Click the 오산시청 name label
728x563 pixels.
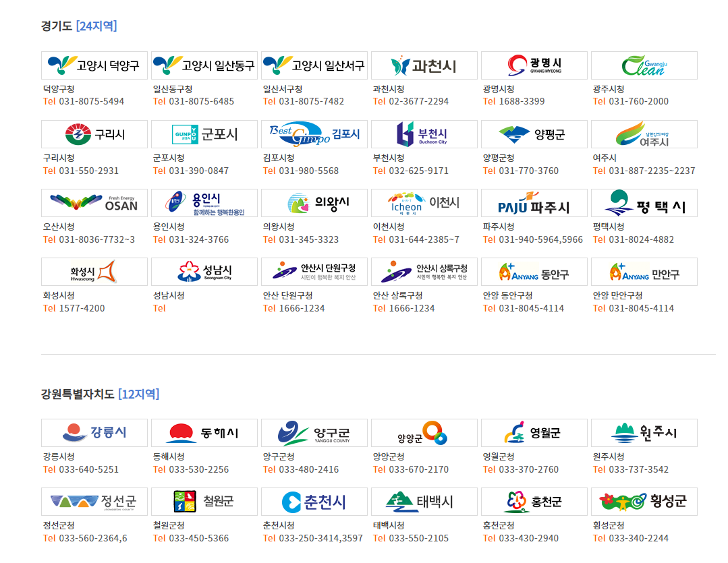click(59, 227)
